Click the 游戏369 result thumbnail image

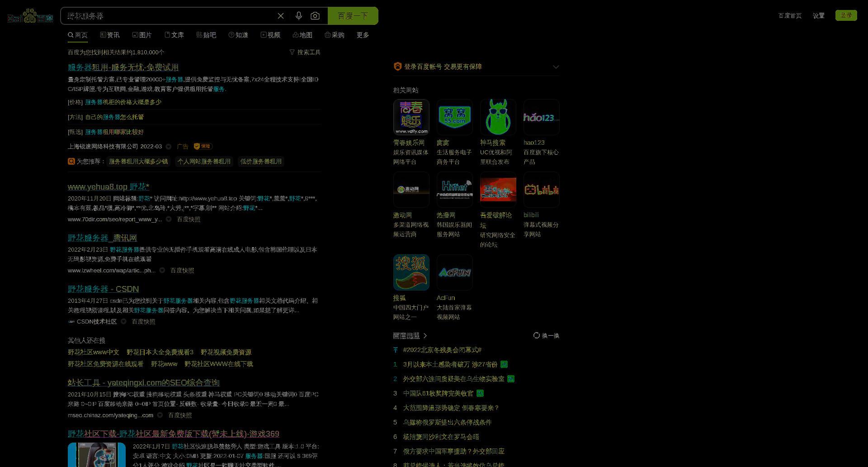pyautogui.click(x=97, y=455)
